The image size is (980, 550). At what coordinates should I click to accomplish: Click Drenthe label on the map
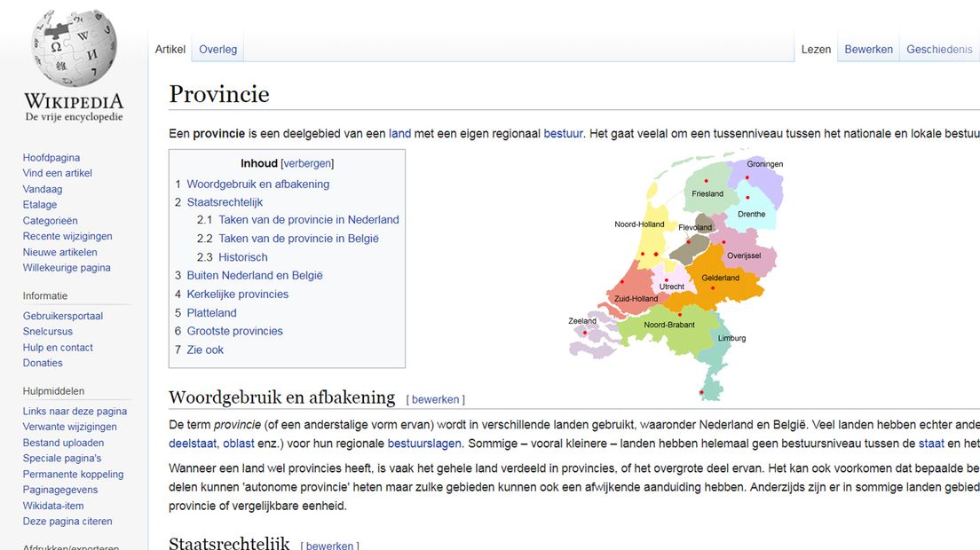point(751,214)
